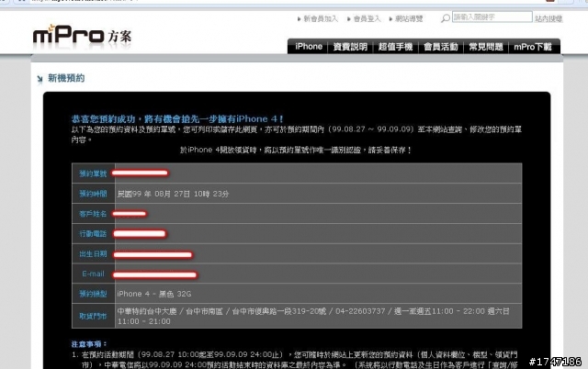Click the 預約機型 row label
588x369 pixels.
(93, 294)
